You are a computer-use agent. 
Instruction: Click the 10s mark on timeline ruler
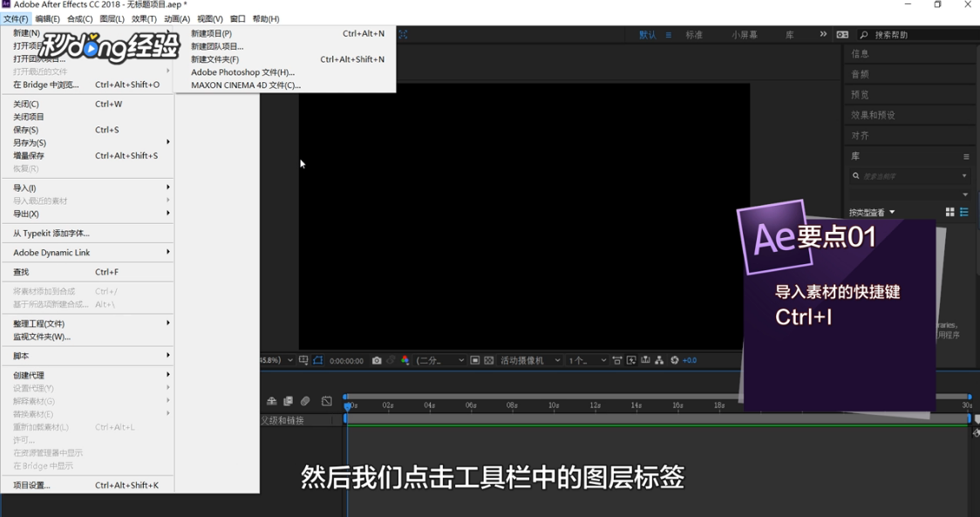(554, 405)
